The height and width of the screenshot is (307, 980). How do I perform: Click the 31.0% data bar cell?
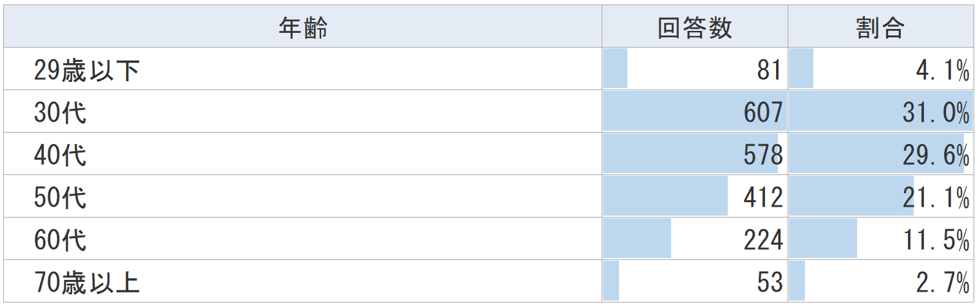click(x=880, y=112)
